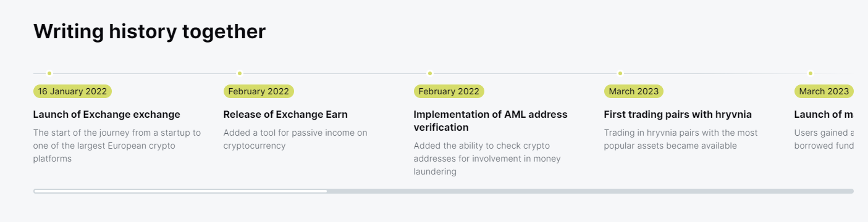Click the partially cut-off March 2023 badge
Viewport: 868px width, 222px height.
824,91
